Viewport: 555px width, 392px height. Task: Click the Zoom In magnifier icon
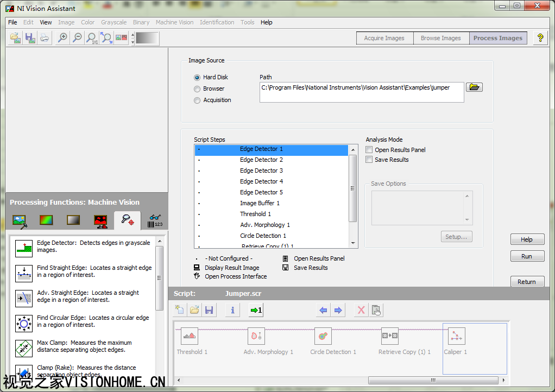click(63, 37)
